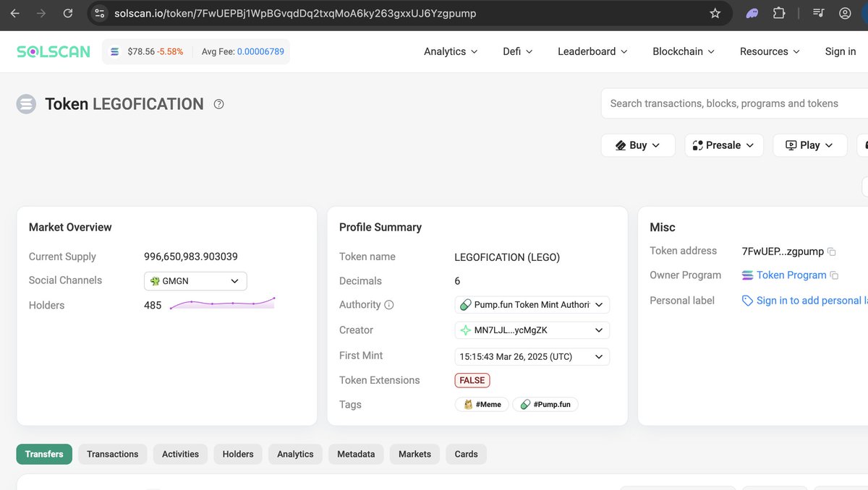This screenshot has width=868, height=490.
Task: Expand the Creator MN7LJL...ycMgZK dropdown
Action: pyautogui.click(x=532, y=330)
